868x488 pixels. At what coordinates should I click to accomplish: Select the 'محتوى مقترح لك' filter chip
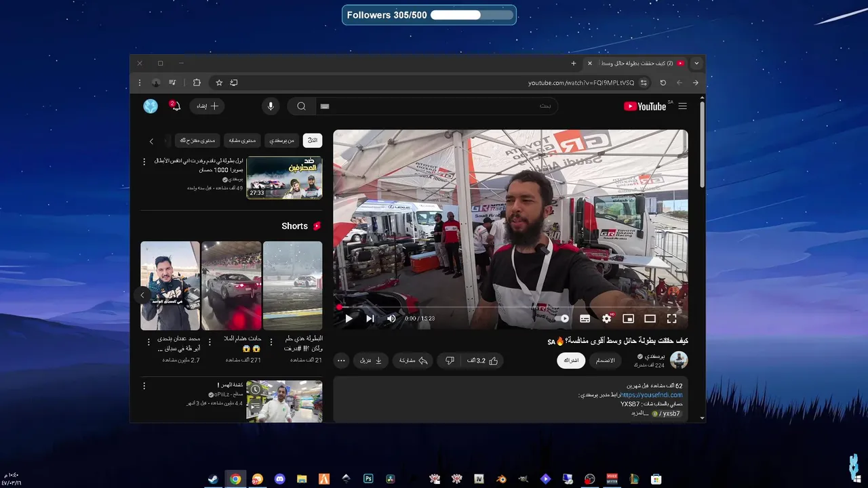(197, 140)
